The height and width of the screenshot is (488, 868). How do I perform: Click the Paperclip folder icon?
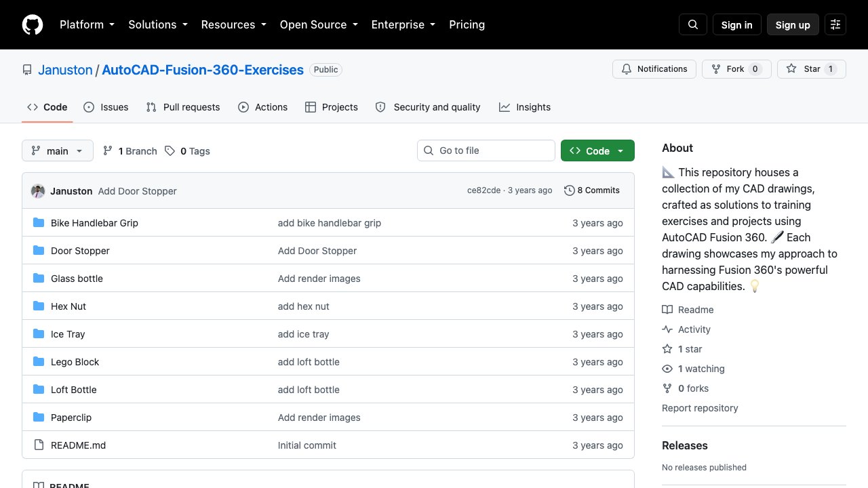[x=39, y=418]
